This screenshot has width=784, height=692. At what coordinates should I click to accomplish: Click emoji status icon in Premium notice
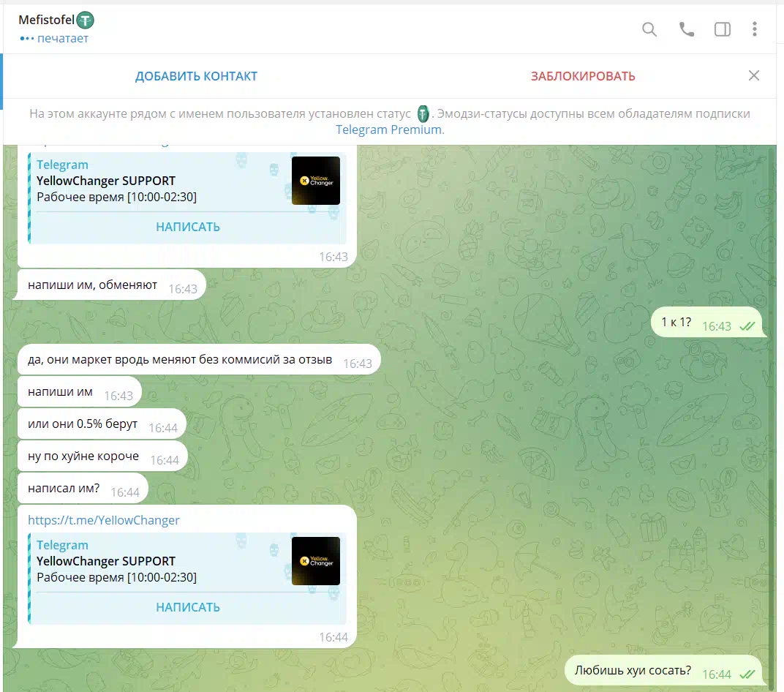coord(423,114)
